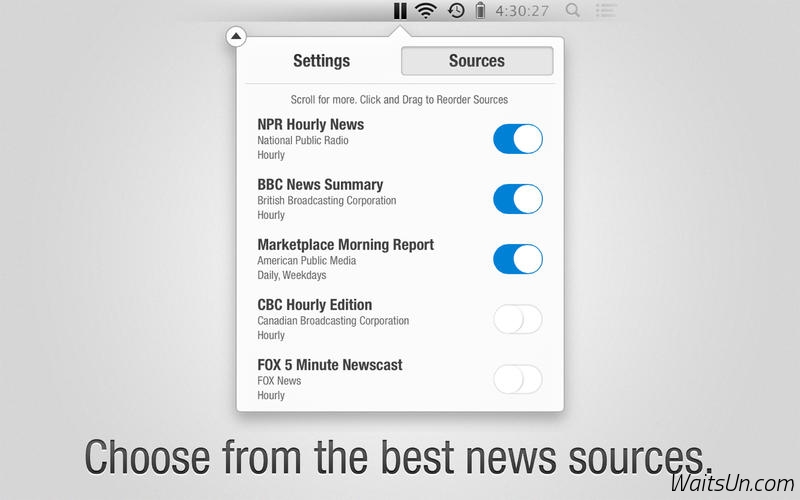
Task: Open the Wi-Fi status menu
Action: pos(426,11)
